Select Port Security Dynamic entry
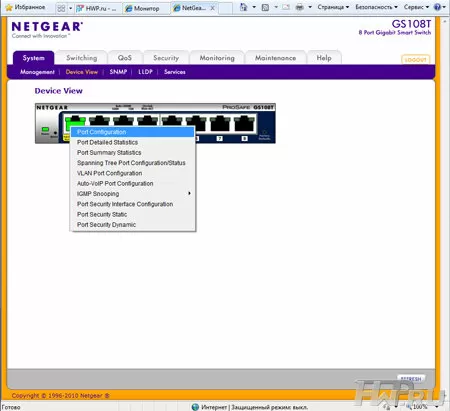 pyautogui.click(x=133, y=225)
